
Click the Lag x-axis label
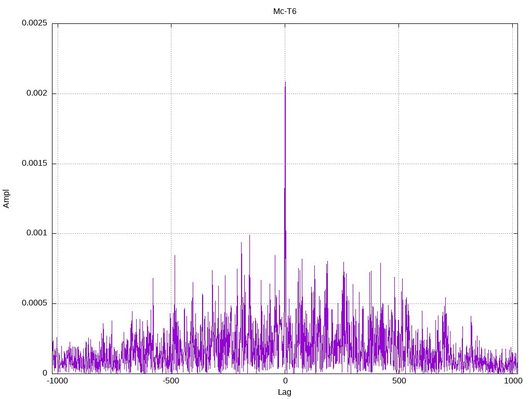click(284, 392)
